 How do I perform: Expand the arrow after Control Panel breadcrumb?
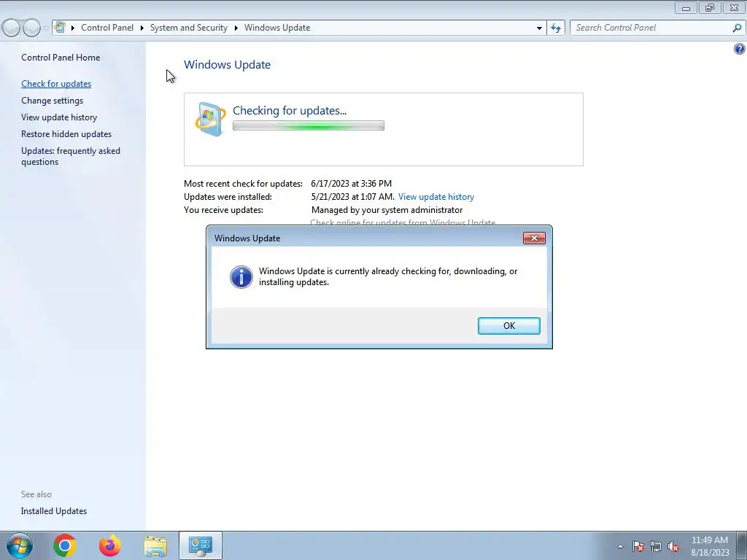(142, 28)
